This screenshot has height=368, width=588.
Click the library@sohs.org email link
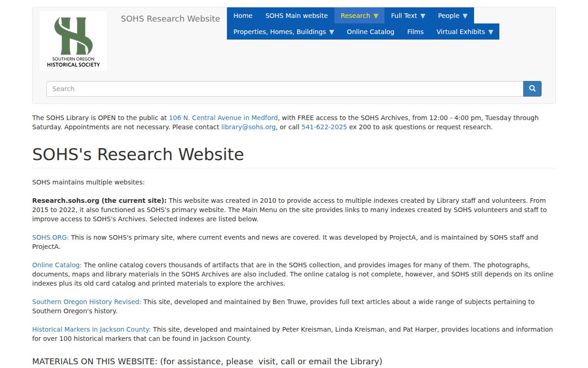[249, 127]
